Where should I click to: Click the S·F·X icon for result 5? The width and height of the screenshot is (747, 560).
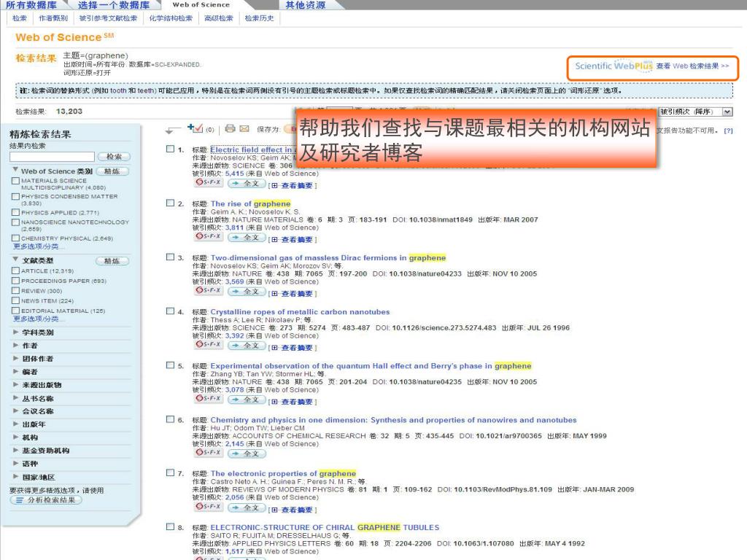208,398
